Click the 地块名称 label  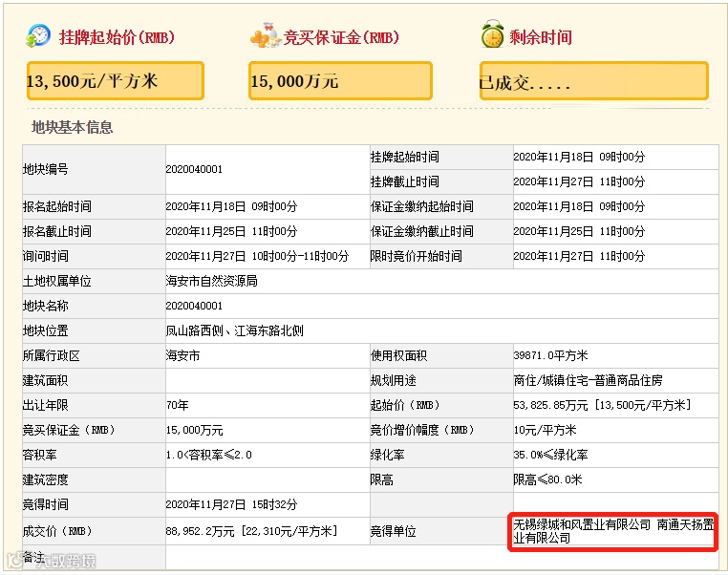pyautogui.click(x=46, y=306)
